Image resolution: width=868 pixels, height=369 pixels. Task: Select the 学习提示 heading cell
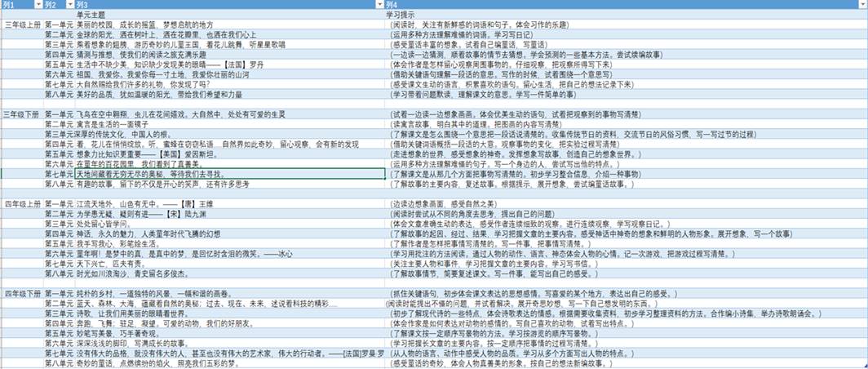[401, 15]
